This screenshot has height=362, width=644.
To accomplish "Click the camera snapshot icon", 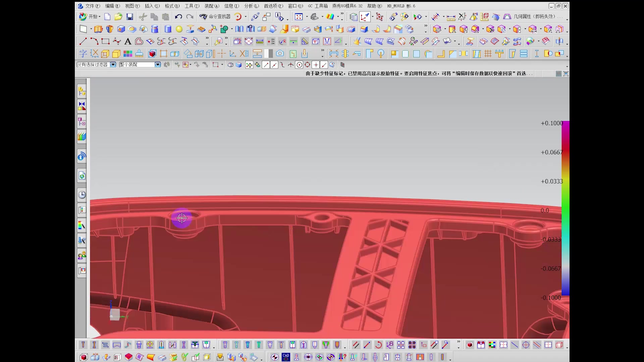I will pyautogui.click(x=280, y=54).
